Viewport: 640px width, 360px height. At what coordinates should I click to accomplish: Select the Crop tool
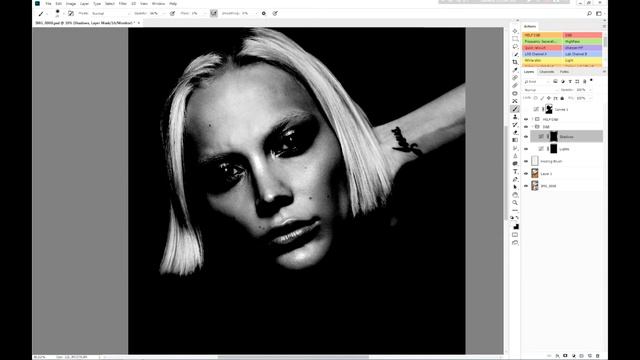(x=515, y=62)
